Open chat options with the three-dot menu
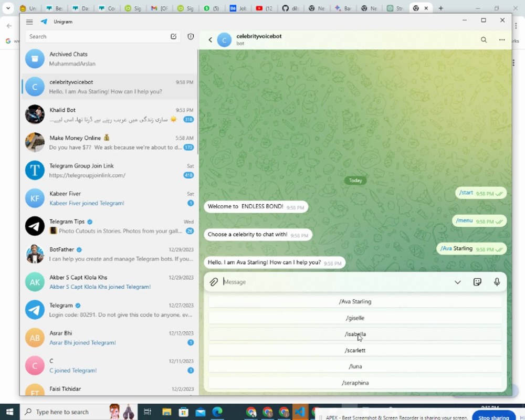 [501, 39]
